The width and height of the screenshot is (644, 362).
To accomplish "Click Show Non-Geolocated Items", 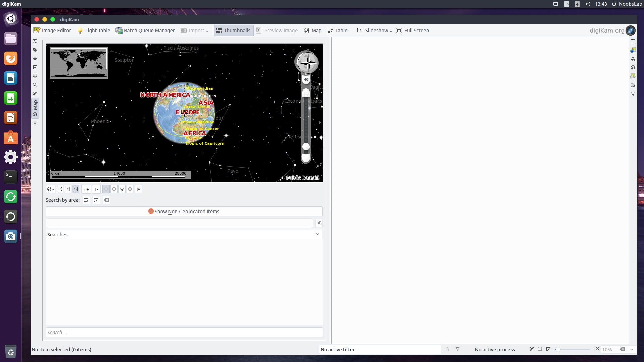I will (184, 211).
